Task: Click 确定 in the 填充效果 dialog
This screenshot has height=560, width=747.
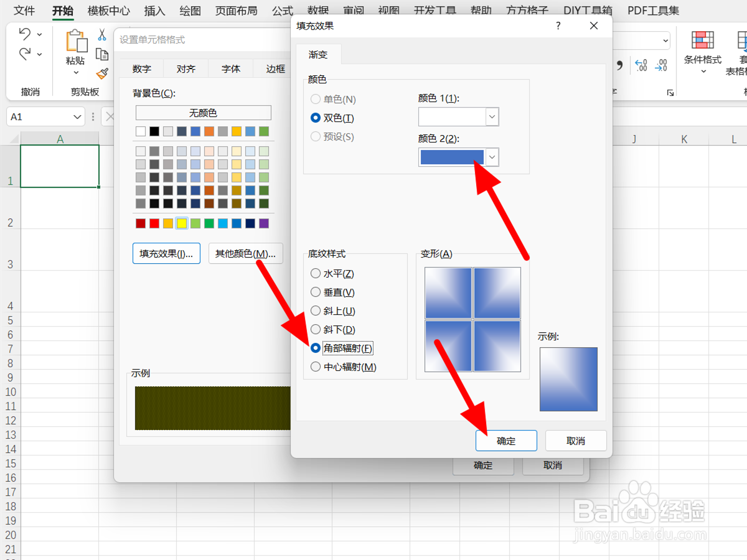Action: [506, 441]
